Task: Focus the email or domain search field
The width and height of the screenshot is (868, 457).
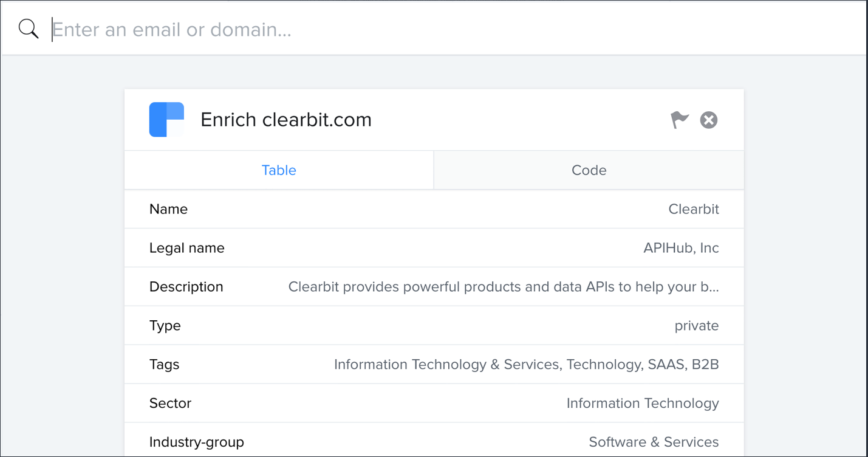Action: click(456, 29)
